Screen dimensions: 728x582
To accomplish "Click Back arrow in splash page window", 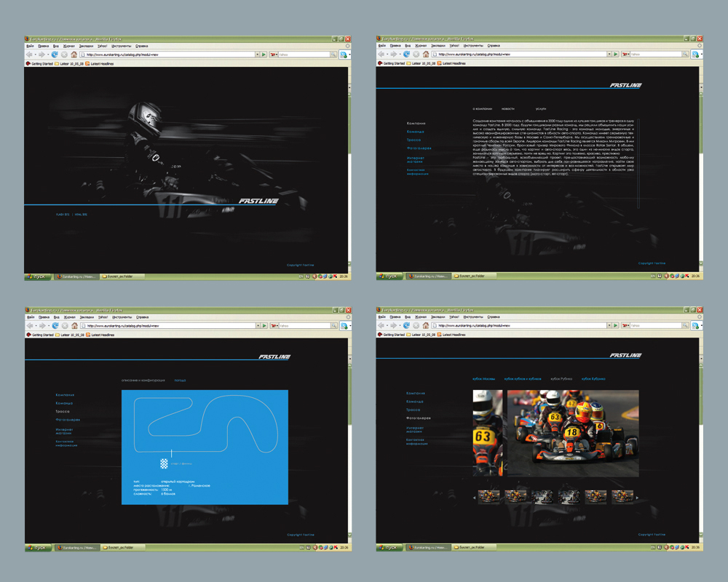I will [x=29, y=55].
